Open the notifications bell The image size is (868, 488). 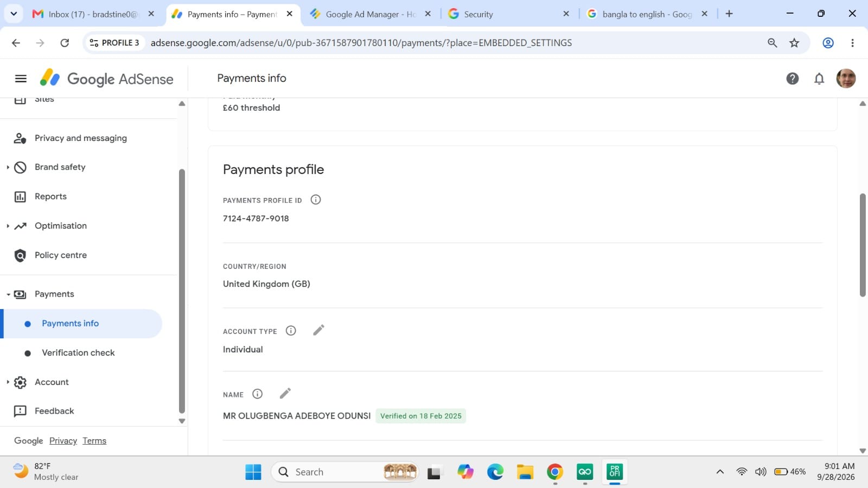819,79
